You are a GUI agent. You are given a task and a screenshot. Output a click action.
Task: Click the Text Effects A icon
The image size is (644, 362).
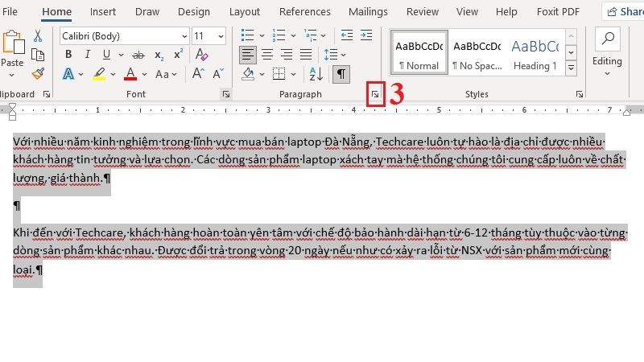[68, 74]
